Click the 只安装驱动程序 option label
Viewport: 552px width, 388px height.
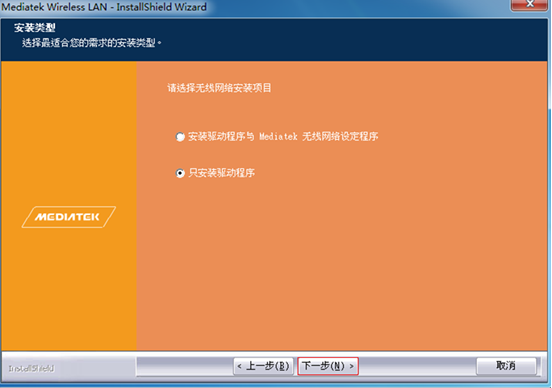(x=221, y=173)
